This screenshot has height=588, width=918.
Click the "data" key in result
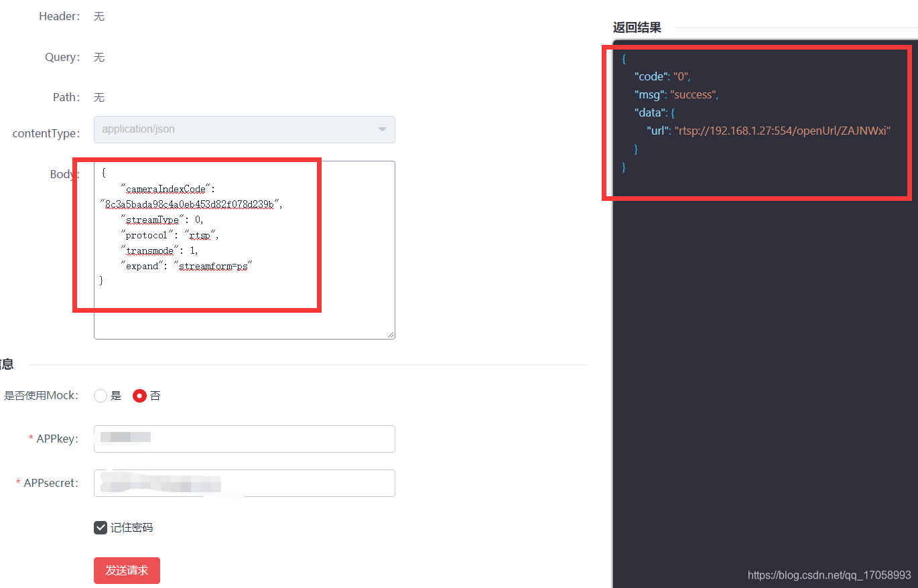[649, 113]
